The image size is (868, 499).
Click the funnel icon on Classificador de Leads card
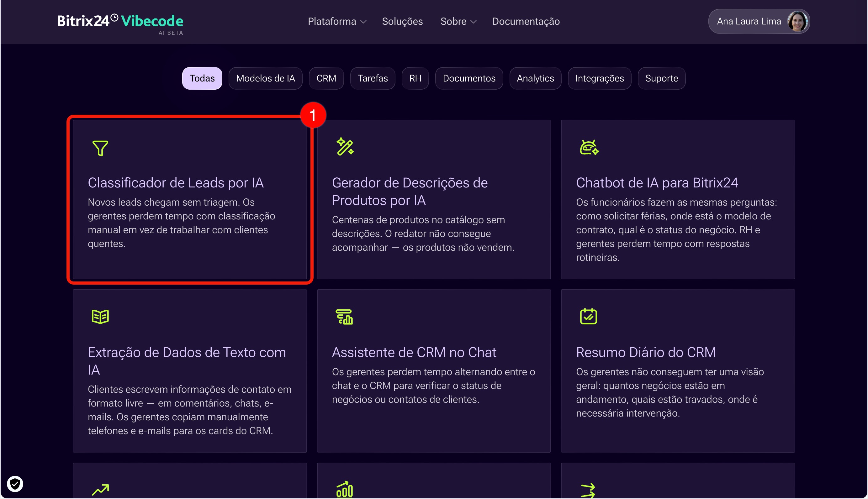pos(100,148)
